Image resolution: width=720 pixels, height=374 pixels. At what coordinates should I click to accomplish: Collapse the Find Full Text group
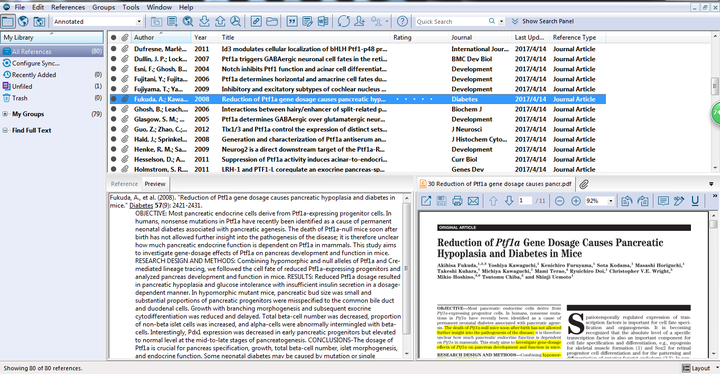point(5,130)
